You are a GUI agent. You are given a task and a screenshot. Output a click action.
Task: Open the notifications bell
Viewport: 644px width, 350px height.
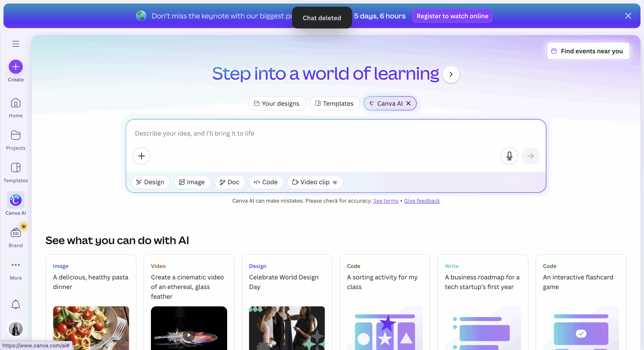pyautogui.click(x=16, y=304)
